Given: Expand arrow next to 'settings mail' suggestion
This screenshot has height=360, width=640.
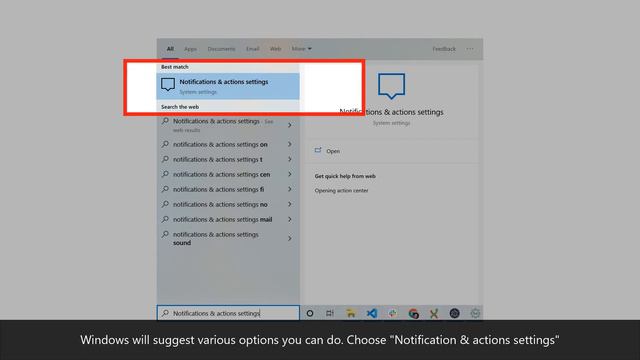Looking at the screenshot, I should (290, 220).
